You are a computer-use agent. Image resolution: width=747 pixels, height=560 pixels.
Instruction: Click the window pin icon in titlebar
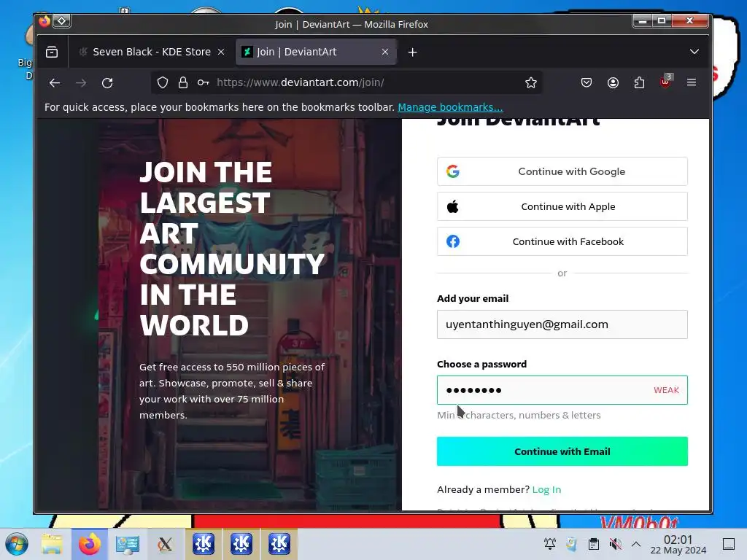coord(62,21)
